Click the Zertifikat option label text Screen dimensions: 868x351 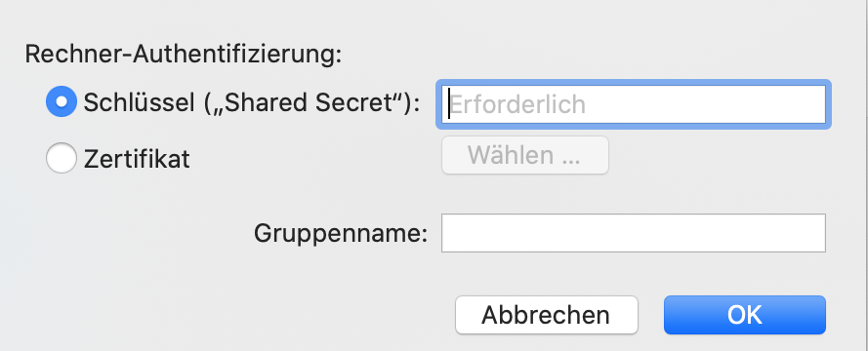[x=137, y=159]
